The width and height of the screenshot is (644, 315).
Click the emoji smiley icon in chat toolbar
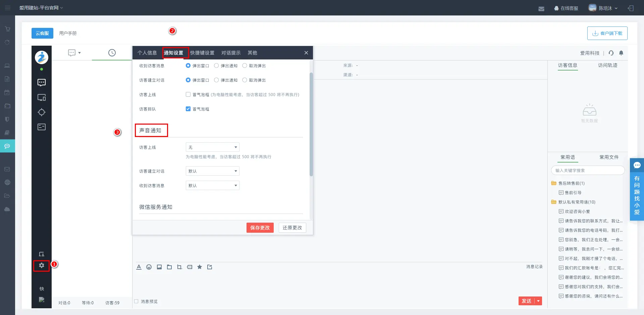(149, 267)
